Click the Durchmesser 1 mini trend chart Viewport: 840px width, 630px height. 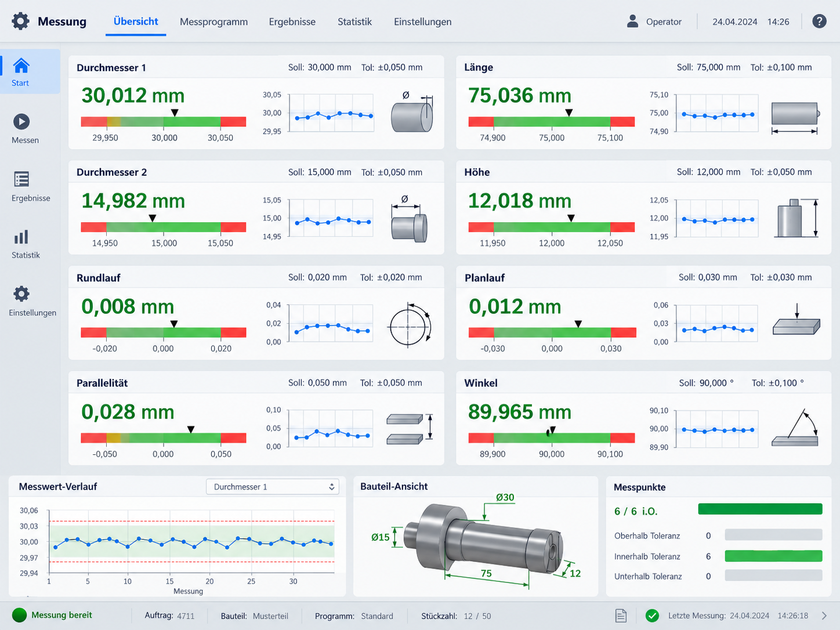[x=331, y=113]
